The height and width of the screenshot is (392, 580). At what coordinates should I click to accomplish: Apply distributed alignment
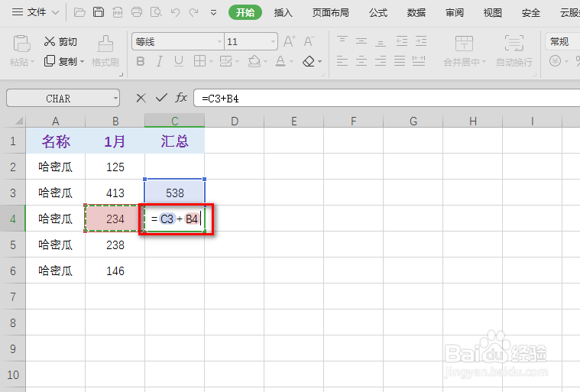(x=419, y=61)
